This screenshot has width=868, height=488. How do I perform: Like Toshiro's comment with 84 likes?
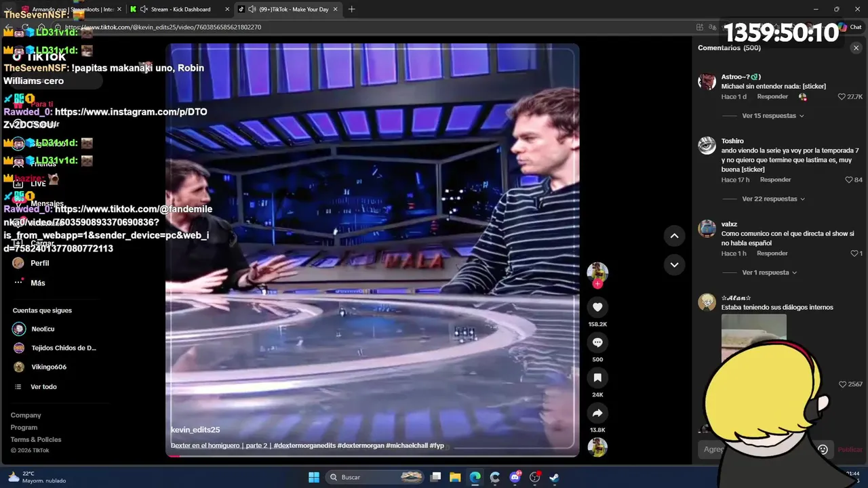coord(849,180)
